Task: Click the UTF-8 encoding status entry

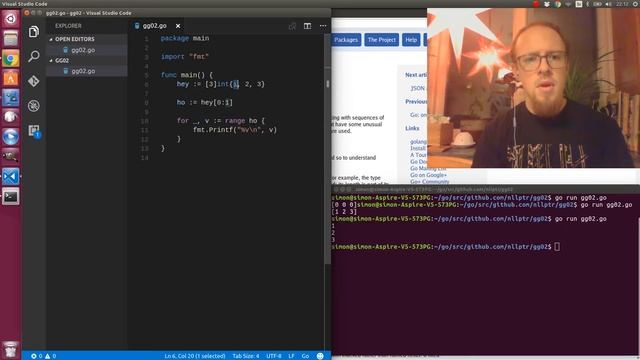Action: pos(273,356)
